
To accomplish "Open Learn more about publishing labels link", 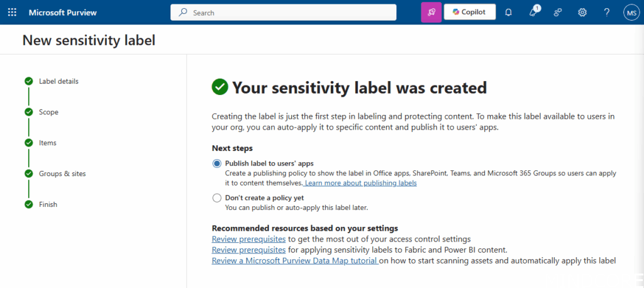I will click(x=360, y=183).
